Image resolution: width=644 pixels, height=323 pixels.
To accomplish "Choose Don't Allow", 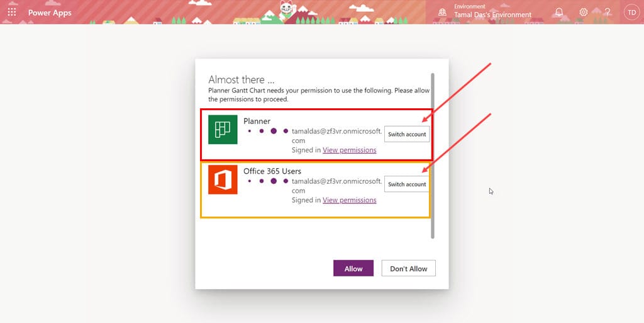I will 409,268.
